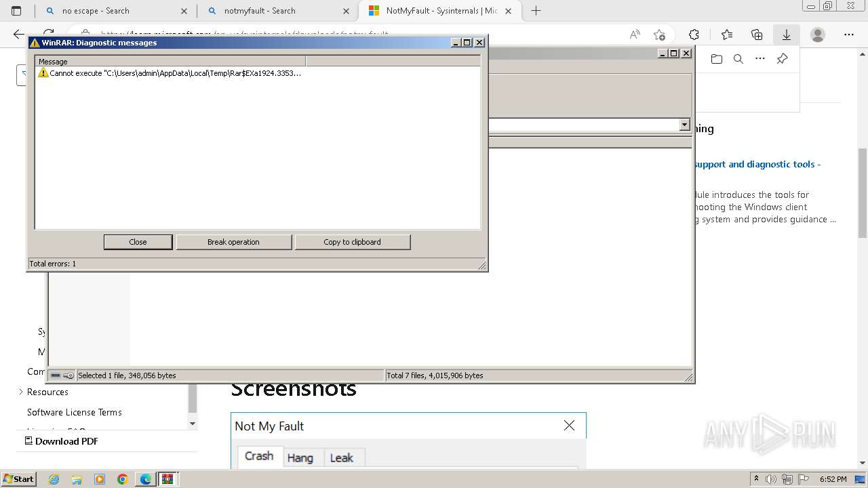Click the clock showing 6:52 PM
The image size is (868, 488).
[x=833, y=479]
